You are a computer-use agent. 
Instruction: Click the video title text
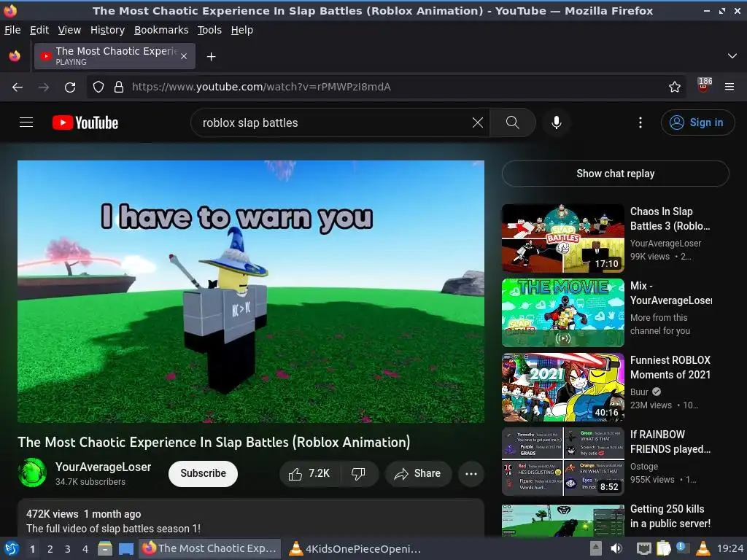tap(214, 442)
